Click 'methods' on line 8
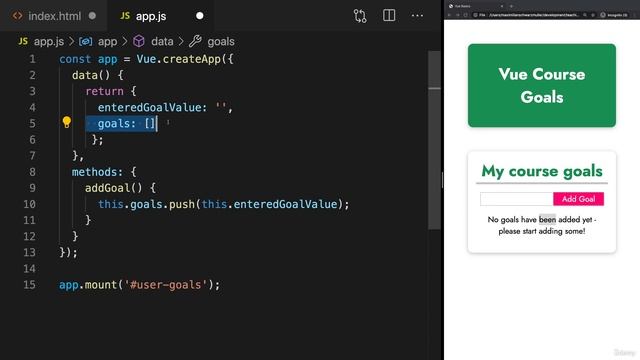 (94, 172)
